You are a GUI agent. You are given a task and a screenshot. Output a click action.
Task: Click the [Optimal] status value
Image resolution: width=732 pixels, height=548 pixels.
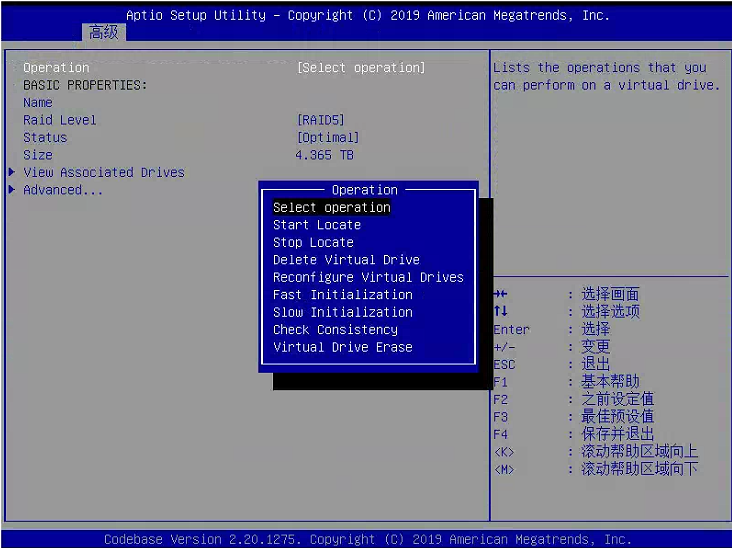pyautogui.click(x=328, y=137)
